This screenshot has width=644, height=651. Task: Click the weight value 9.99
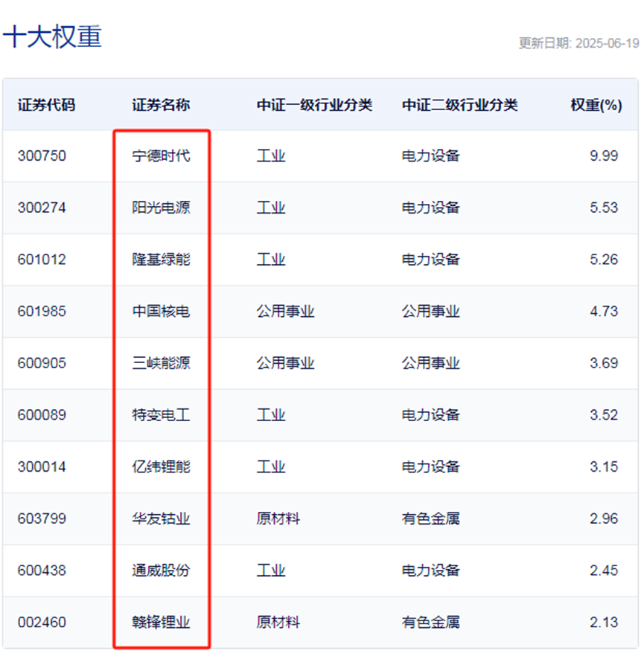coord(604,155)
